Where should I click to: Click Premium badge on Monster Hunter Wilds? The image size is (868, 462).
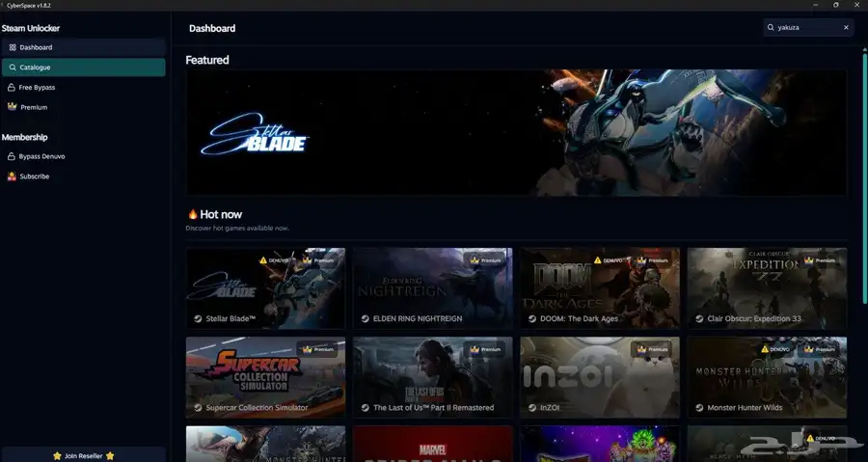(x=820, y=349)
